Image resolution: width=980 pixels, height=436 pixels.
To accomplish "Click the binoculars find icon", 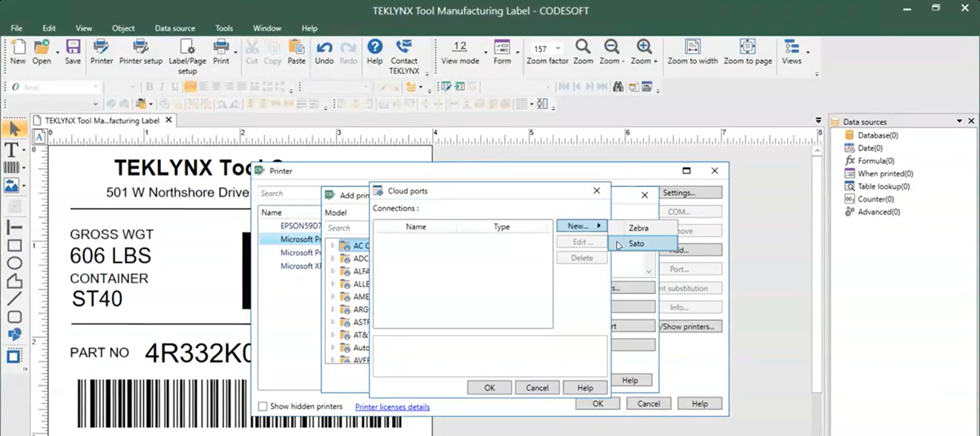I will (618, 87).
